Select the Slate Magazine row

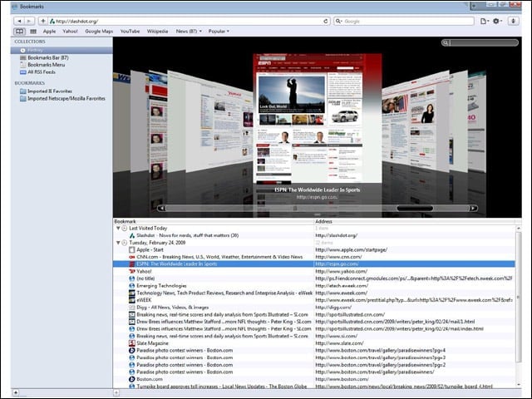coord(314,343)
